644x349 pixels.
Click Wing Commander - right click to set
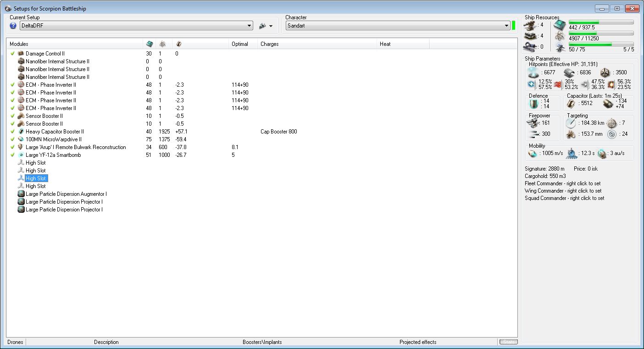(x=564, y=191)
